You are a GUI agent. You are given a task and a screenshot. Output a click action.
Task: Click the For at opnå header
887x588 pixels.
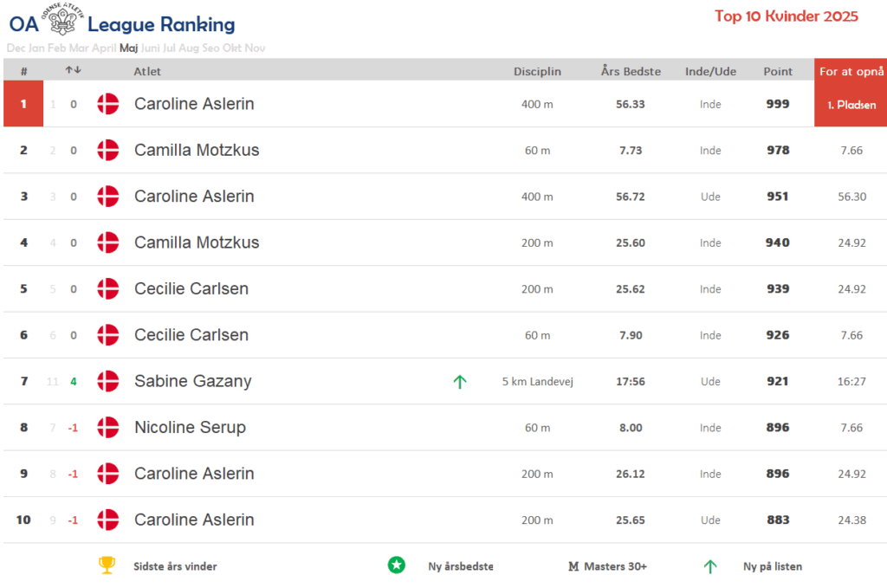[851, 71]
